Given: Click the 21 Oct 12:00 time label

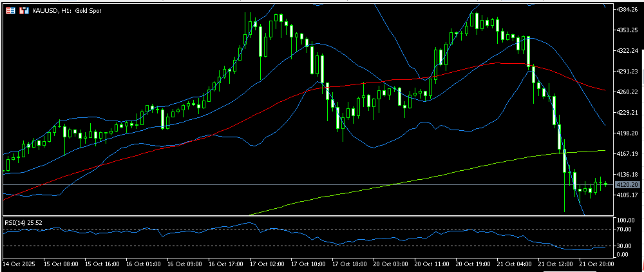Looking at the screenshot, I should point(555,263).
